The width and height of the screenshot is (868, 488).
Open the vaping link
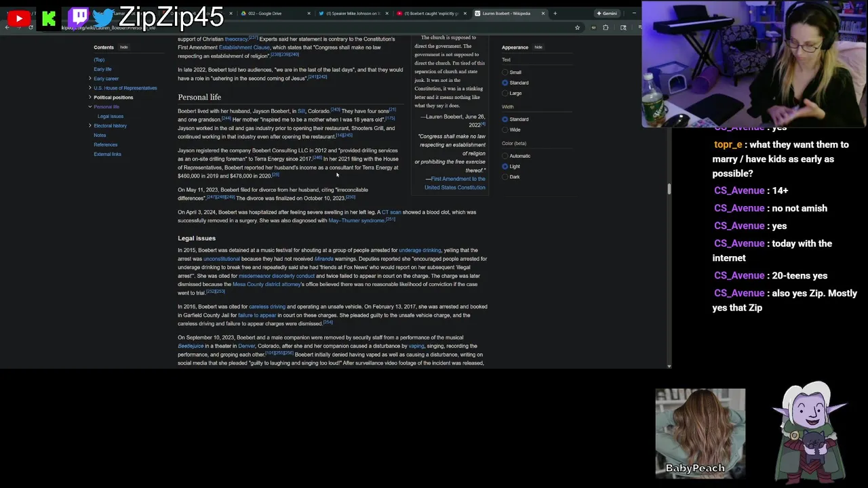pos(416,346)
